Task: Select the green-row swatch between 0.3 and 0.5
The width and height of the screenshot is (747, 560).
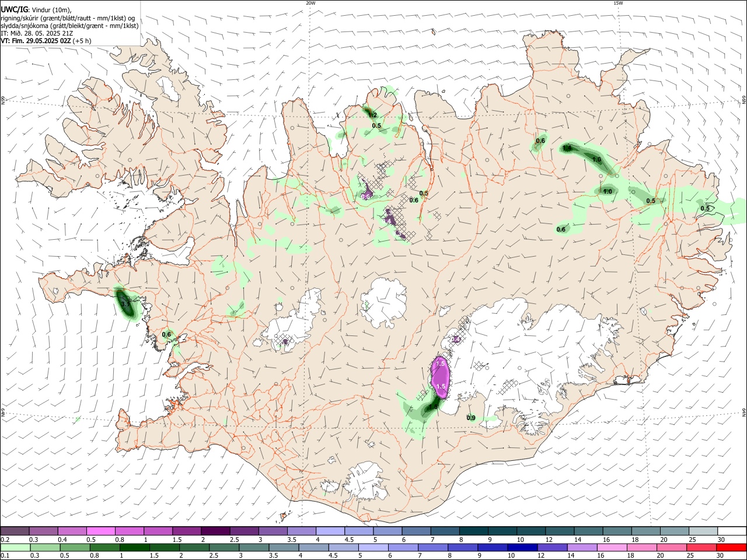Action: coord(44,547)
